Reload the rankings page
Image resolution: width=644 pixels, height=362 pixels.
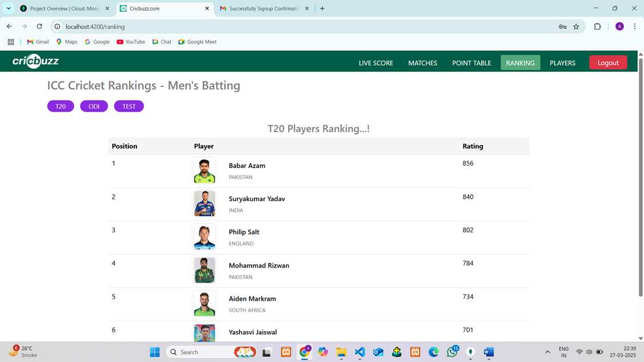[39, 26]
